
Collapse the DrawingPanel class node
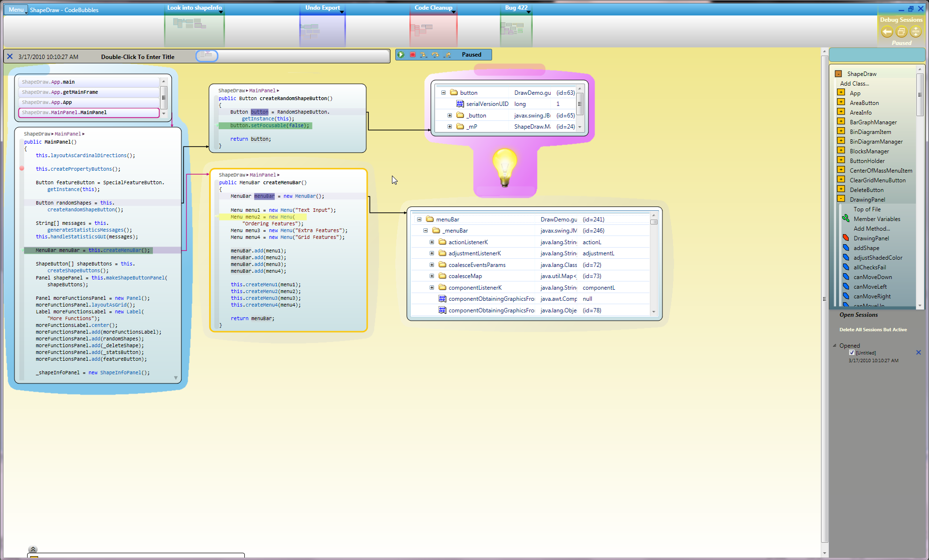841,199
